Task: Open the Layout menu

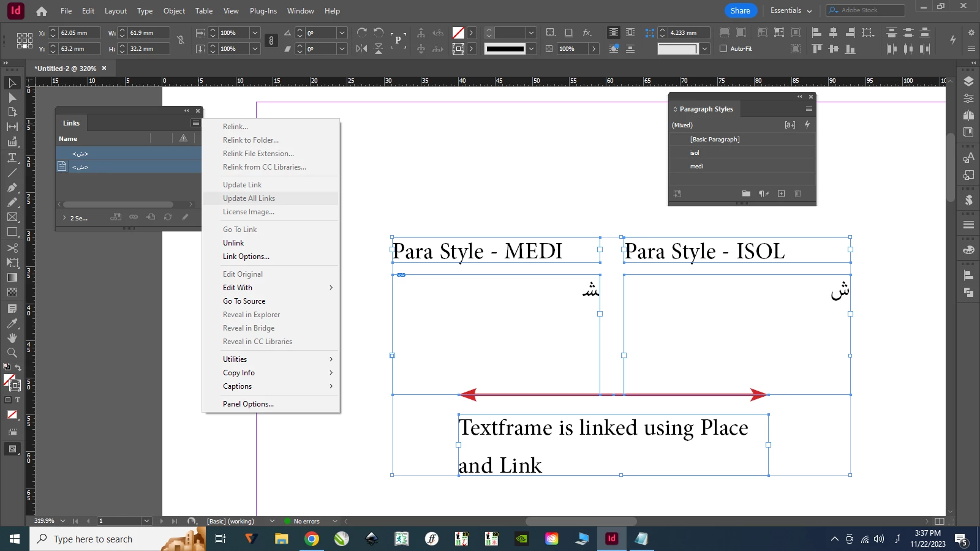Action: [115, 11]
